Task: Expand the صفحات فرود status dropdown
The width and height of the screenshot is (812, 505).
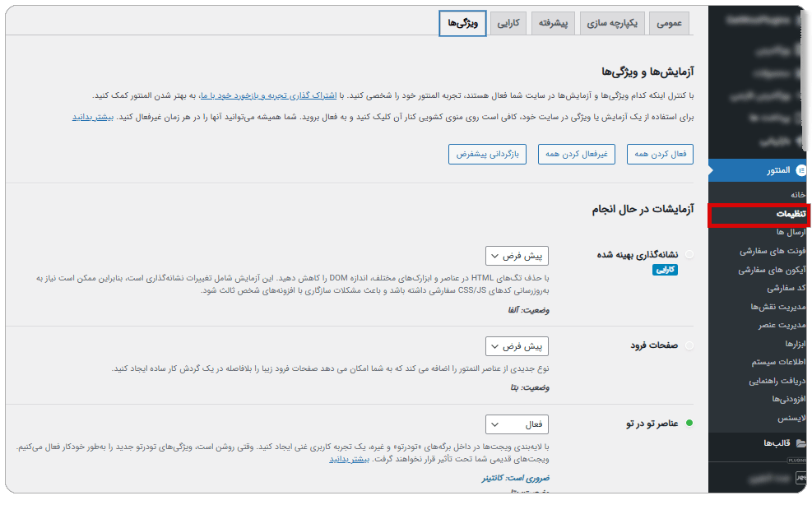Action: [517, 346]
